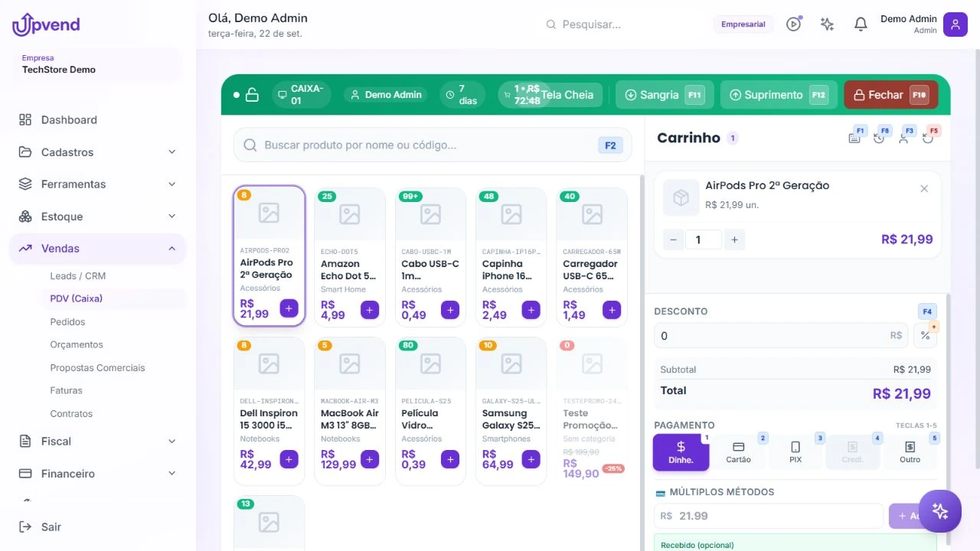Toggle discount between R$ and percent
Image resolution: width=980 pixels, height=551 pixels.
(x=925, y=336)
